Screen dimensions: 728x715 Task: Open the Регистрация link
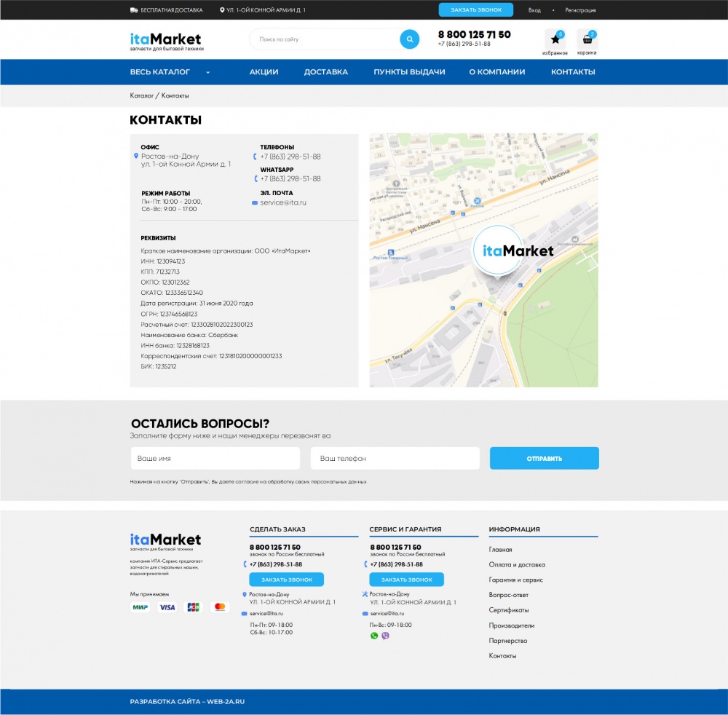[x=580, y=10]
